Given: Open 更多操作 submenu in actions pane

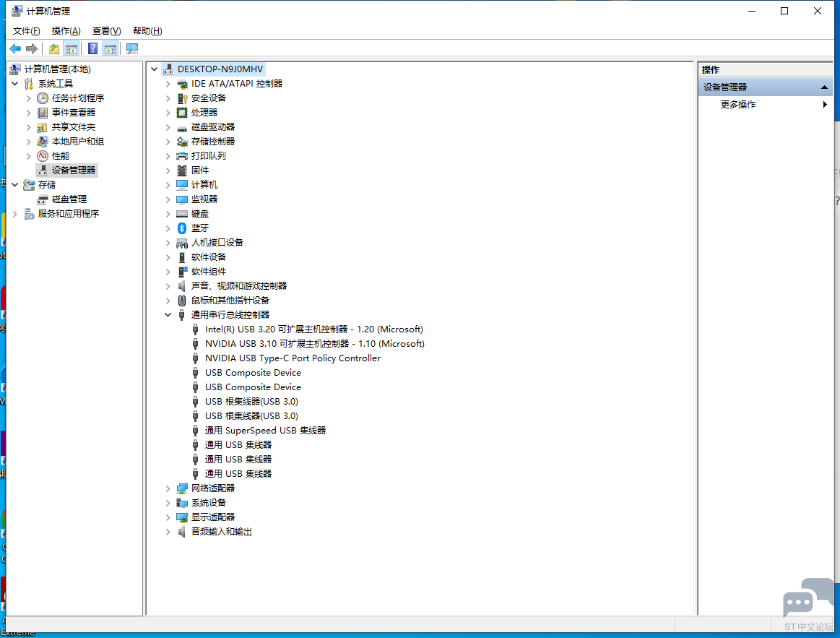Looking at the screenshot, I should (766, 105).
